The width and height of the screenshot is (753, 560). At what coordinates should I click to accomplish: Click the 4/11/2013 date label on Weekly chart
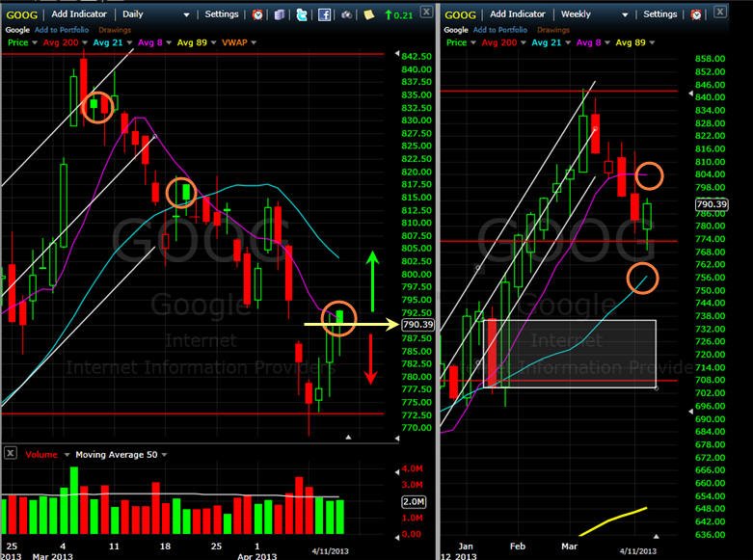637,551
